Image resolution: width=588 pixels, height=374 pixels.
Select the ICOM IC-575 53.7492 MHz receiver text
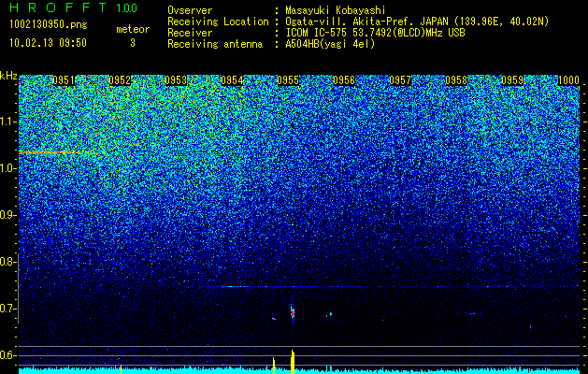(375, 33)
